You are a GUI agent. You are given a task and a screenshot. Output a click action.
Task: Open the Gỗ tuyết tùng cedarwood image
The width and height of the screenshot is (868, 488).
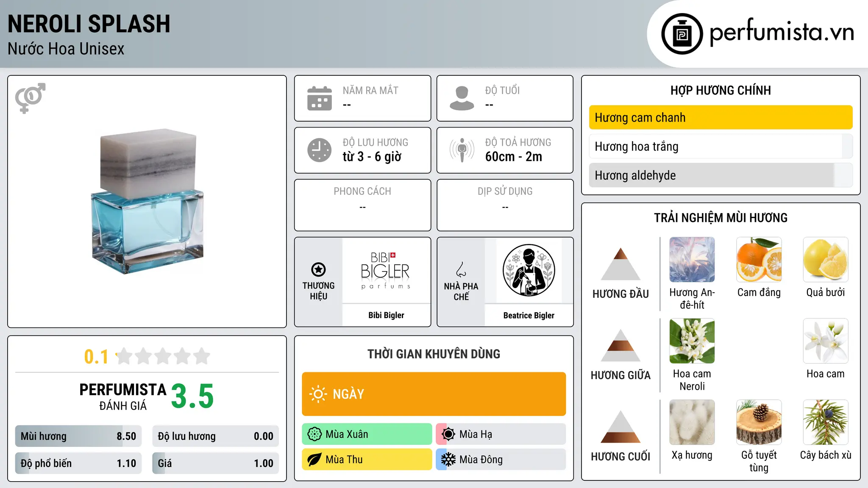pyautogui.click(x=759, y=422)
